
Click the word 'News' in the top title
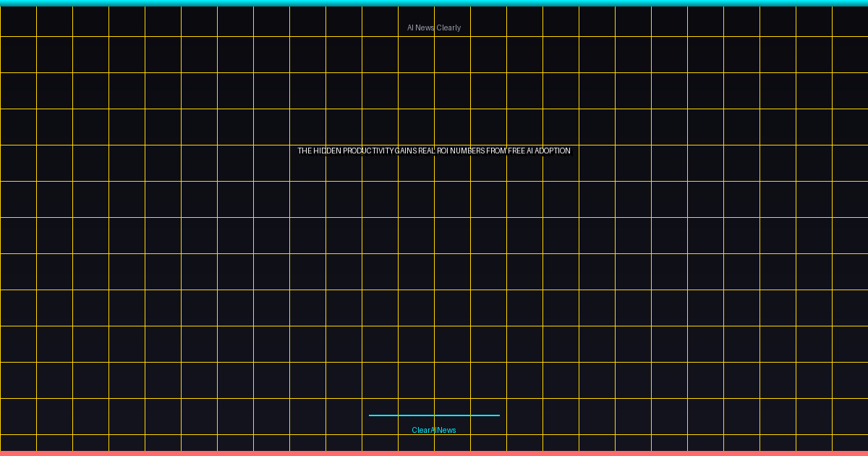point(425,28)
